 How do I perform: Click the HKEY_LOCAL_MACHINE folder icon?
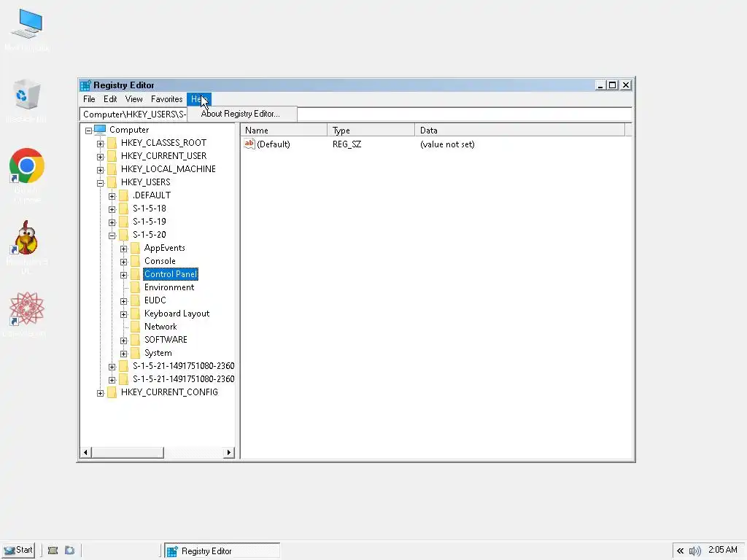coord(112,169)
